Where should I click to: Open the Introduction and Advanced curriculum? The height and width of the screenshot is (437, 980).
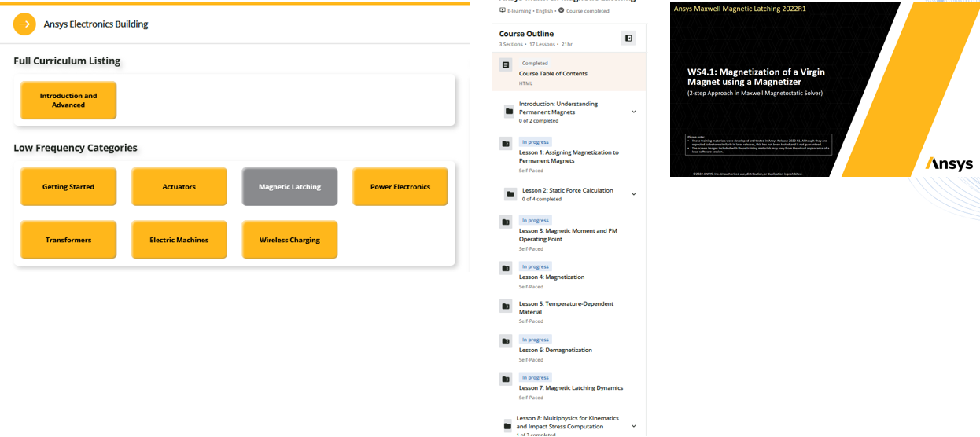(68, 101)
